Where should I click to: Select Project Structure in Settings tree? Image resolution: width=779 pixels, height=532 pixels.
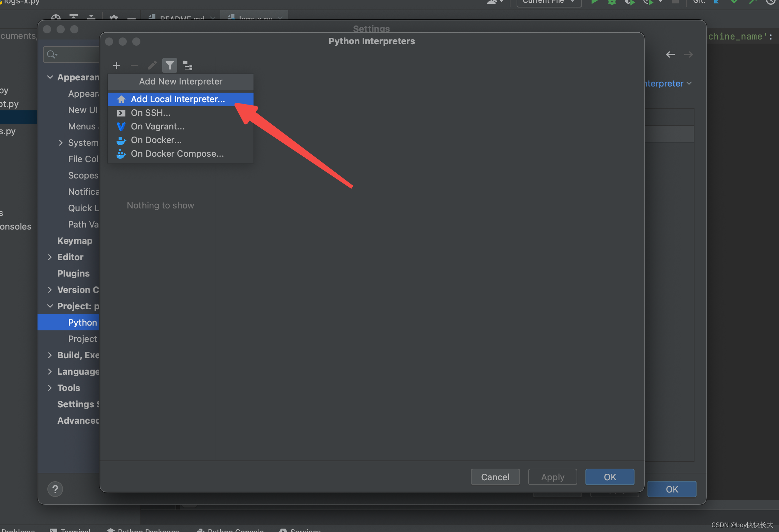(83, 339)
